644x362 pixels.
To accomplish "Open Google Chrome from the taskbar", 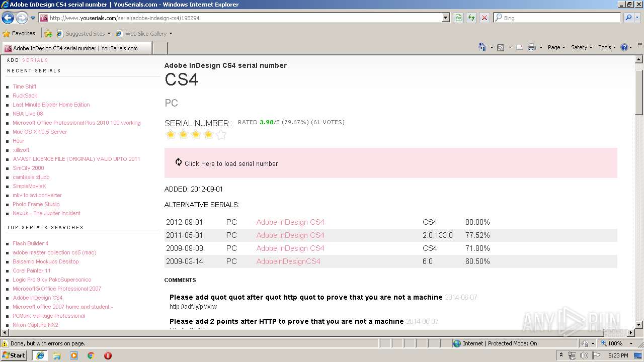I will [91, 355].
